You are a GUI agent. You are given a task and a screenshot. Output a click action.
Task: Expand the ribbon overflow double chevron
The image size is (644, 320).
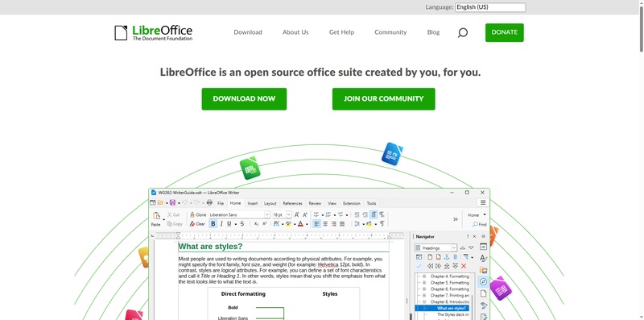pos(456,219)
